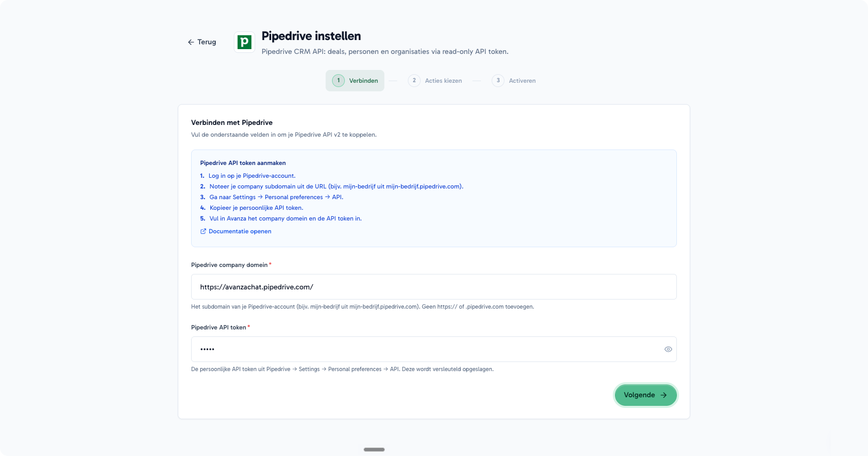Go back with the Terug link
This screenshot has height=456, width=868.
tap(202, 42)
